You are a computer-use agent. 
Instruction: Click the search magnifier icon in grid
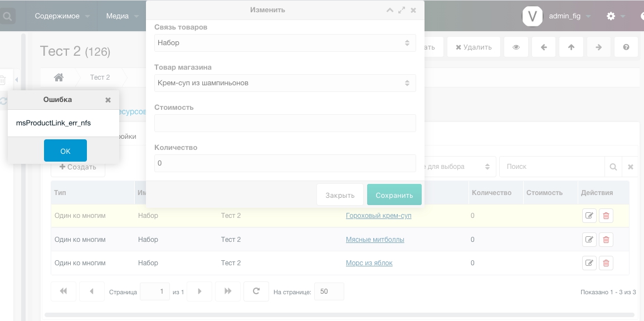(x=613, y=167)
